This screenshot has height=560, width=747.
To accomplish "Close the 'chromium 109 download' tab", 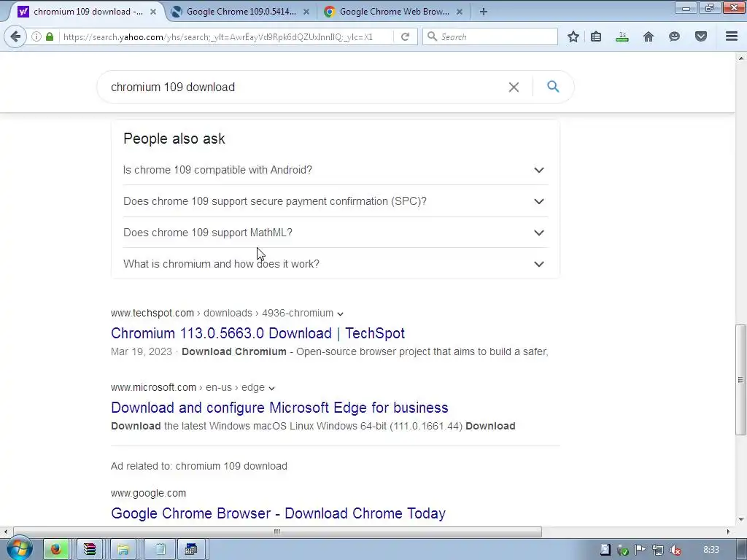I will tap(153, 12).
